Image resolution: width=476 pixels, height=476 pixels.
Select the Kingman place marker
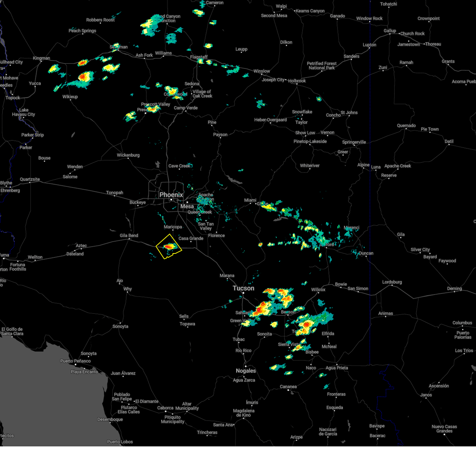click(41, 61)
